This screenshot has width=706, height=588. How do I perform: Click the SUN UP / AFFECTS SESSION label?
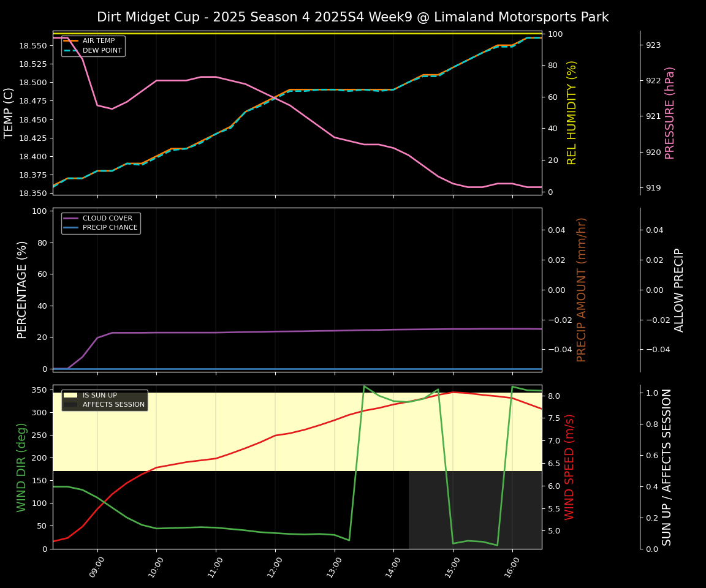(667, 467)
